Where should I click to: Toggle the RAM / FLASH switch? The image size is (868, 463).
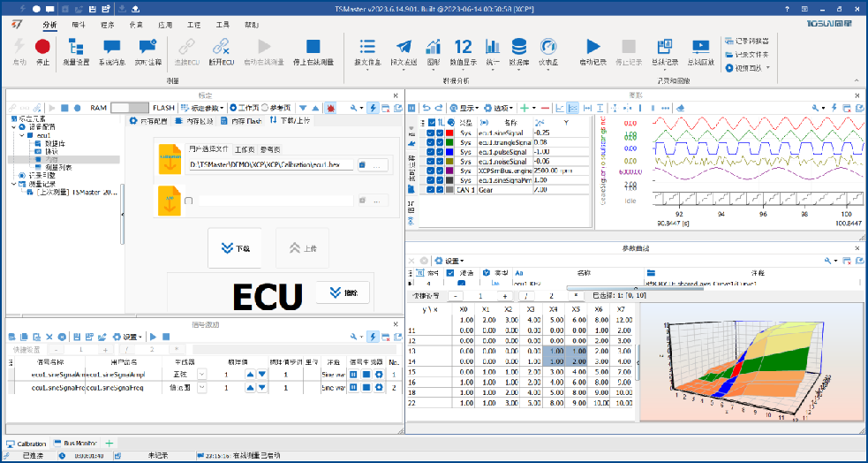click(130, 108)
